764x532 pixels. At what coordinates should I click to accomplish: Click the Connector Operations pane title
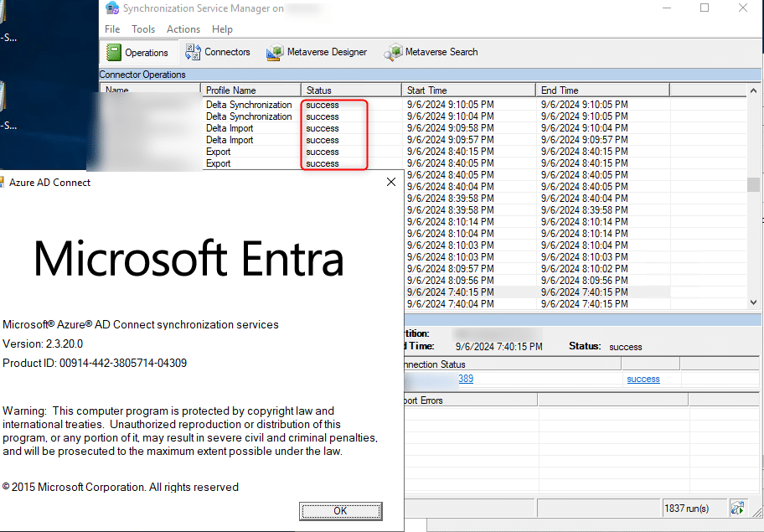pyautogui.click(x=142, y=75)
